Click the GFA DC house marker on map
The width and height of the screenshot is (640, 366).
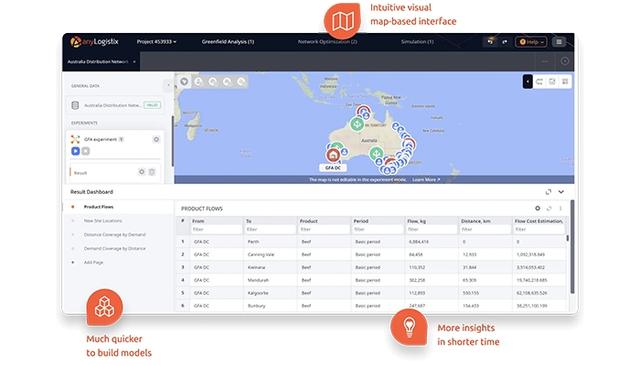[x=333, y=155]
